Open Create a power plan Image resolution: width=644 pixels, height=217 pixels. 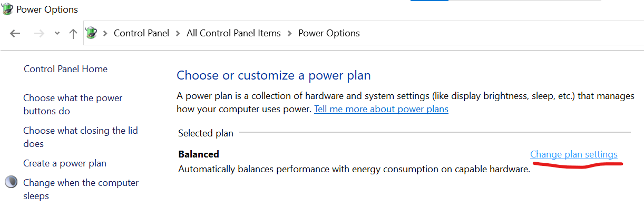pyautogui.click(x=65, y=163)
